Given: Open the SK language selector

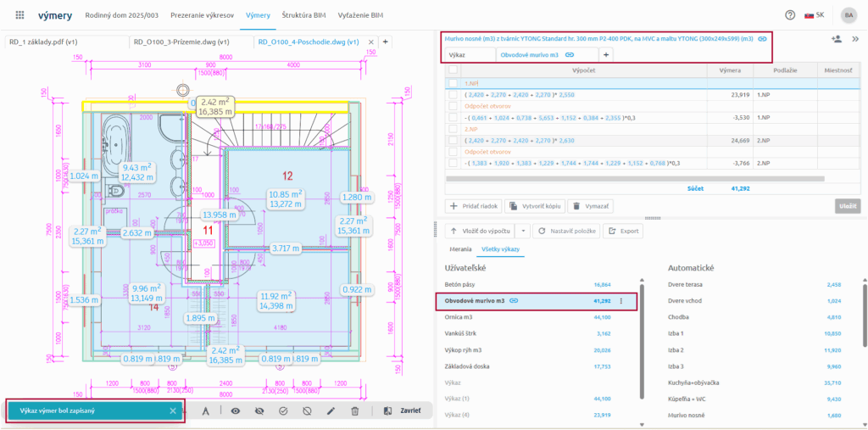Looking at the screenshot, I should pos(814,15).
